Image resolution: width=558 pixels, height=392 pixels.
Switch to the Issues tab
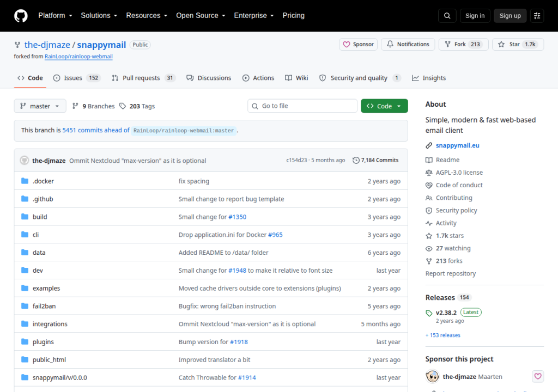tap(76, 78)
